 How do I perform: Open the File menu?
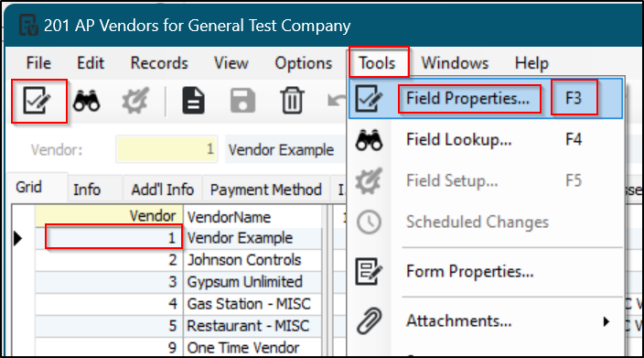coord(38,63)
